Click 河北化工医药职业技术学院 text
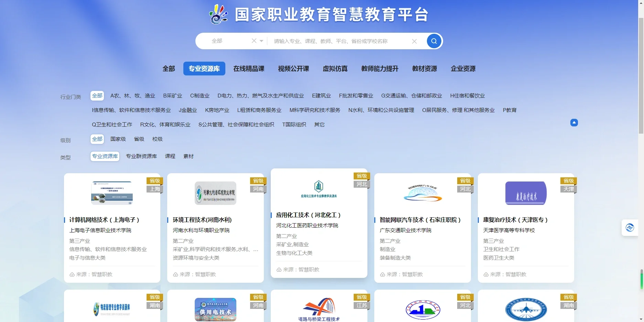This screenshot has width=644, height=322. 307,225
